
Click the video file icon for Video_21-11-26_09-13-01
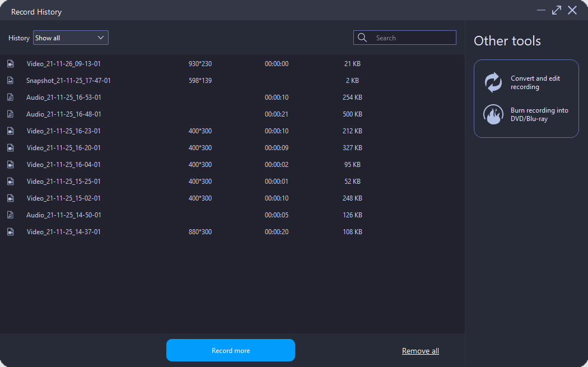click(x=11, y=64)
